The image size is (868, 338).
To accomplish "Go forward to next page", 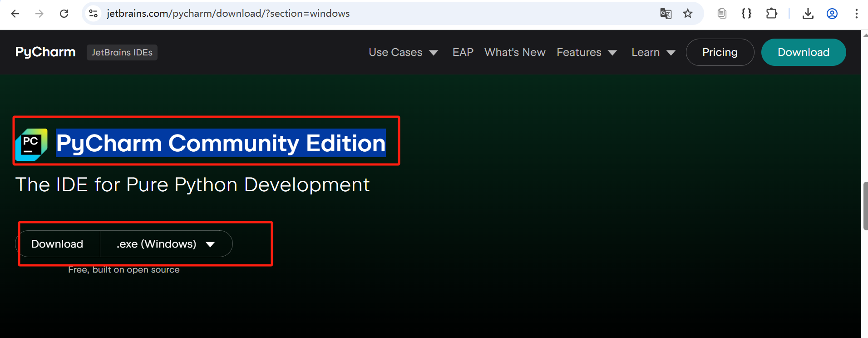I will coord(39,14).
